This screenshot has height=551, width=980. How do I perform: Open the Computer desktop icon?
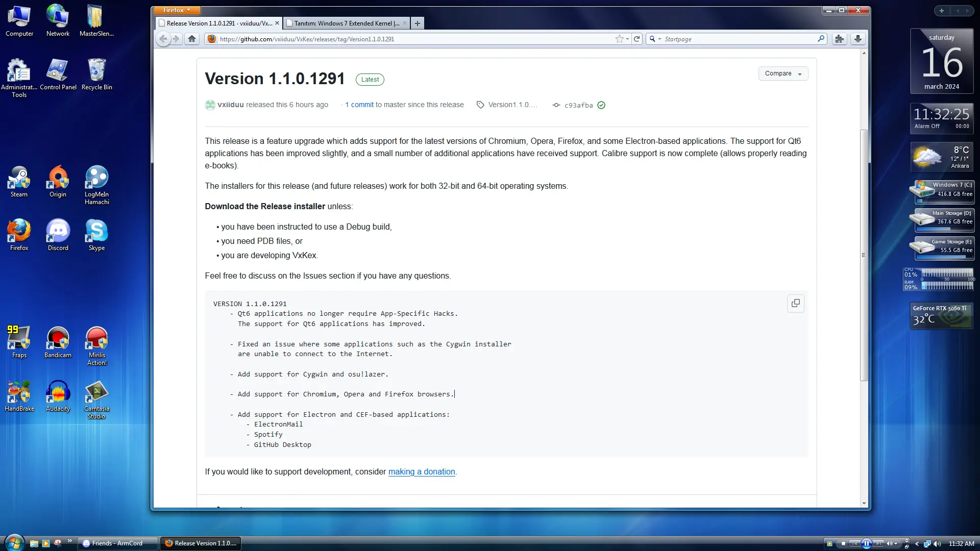pos(19,21)
